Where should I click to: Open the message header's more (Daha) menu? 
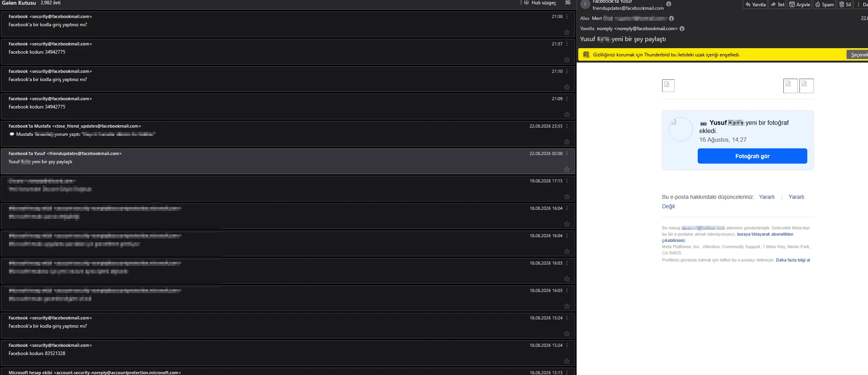(x=861, y=4)
